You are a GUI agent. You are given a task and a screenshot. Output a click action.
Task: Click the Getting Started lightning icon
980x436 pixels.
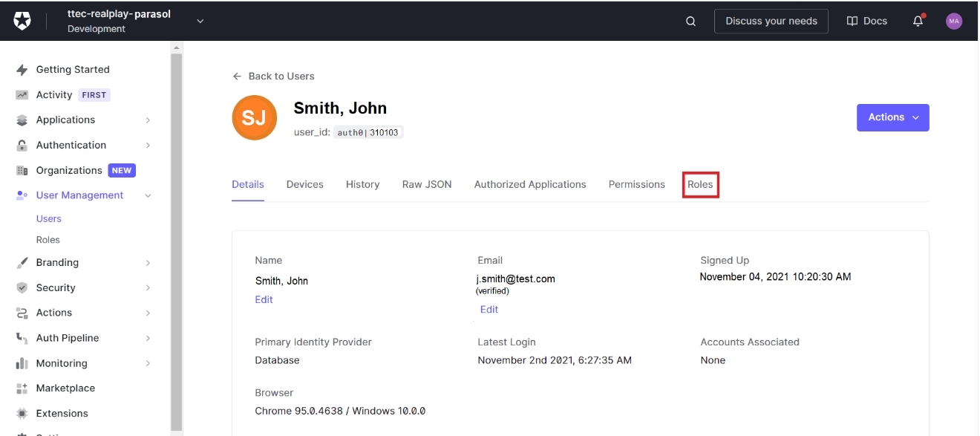pos(22,70)
